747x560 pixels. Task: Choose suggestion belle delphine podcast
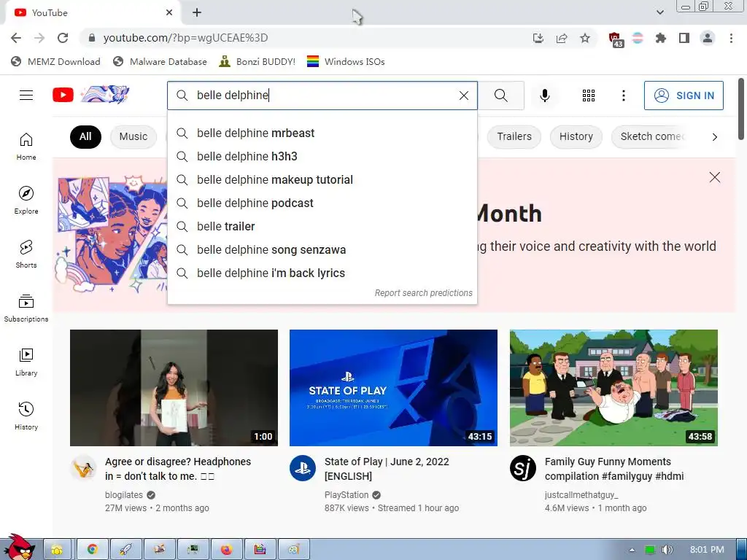[x=322, y=203]
